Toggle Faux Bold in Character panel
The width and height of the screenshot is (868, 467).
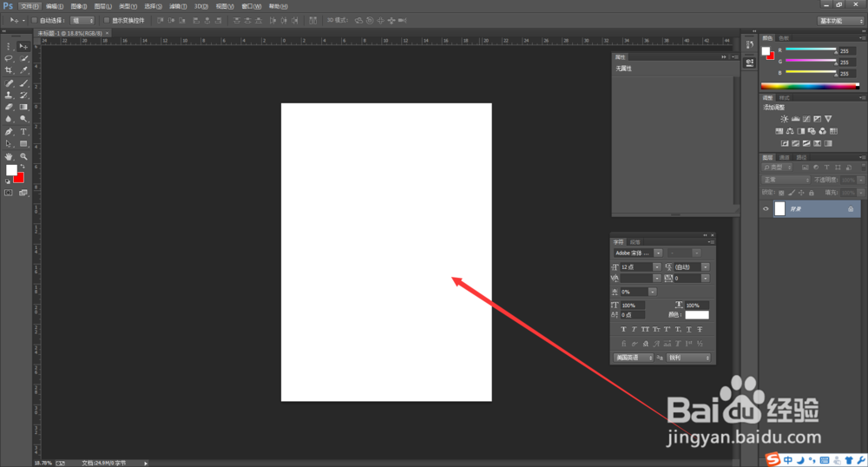(x=623, y=329)
